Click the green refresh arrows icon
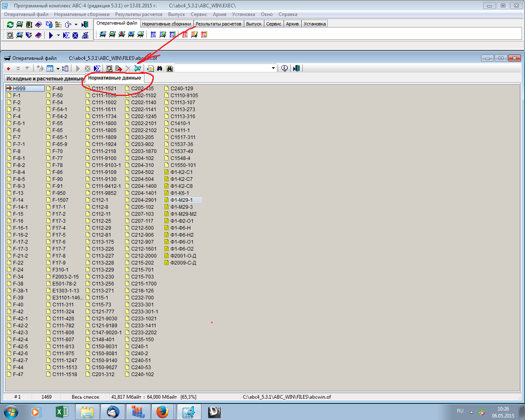 pyautogui.click(x=10, y=25)
